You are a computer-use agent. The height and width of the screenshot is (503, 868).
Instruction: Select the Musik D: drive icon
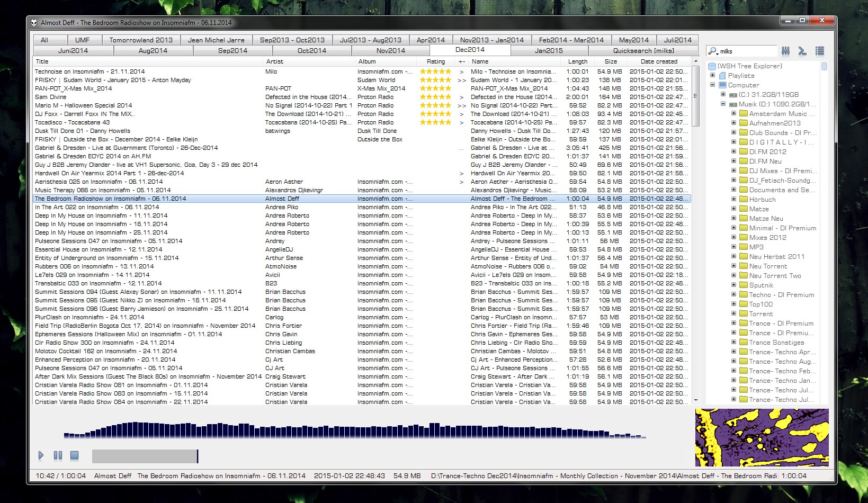(733, 104)
